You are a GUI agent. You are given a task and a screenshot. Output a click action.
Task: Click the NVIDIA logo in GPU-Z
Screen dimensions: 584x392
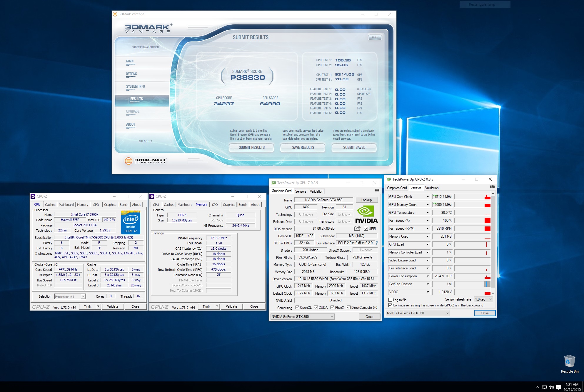pos(366,214)
